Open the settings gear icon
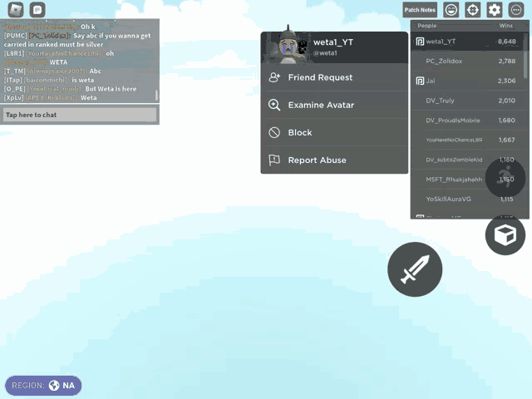The width and height of the screenshot is (532, 399). click(x=495, y=10)
